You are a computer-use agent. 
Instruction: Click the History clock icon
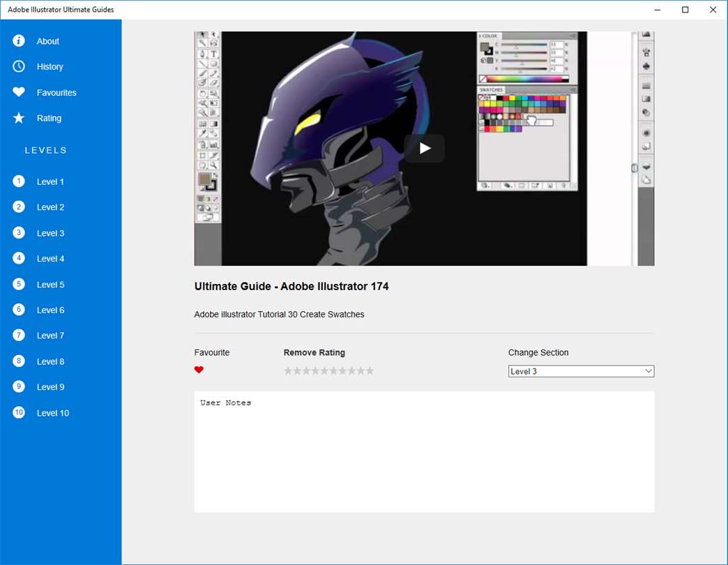[19, 66]
